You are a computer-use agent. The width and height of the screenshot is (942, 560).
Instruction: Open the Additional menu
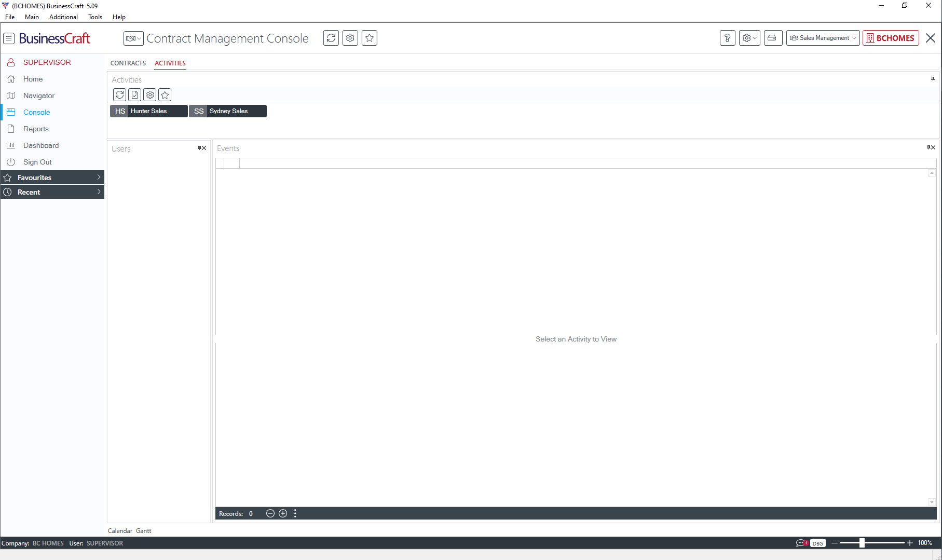tap(63, 17)
